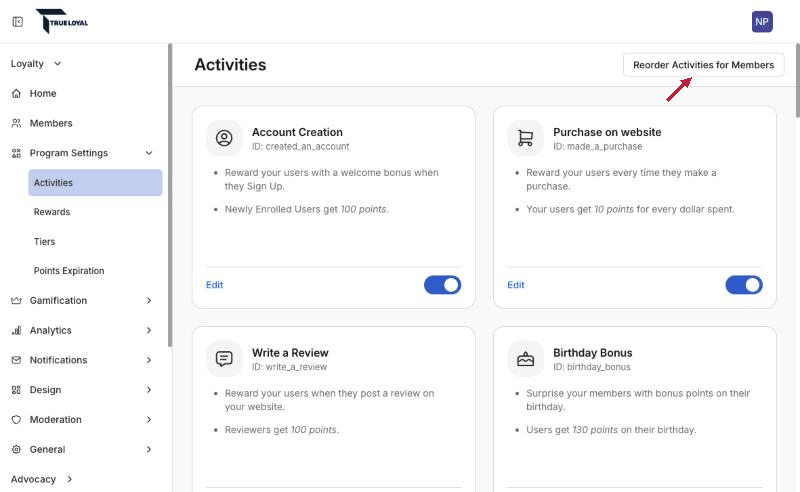800x492 pixels.
Task: Click the Write a Review card title
Action: coord(290,353)
